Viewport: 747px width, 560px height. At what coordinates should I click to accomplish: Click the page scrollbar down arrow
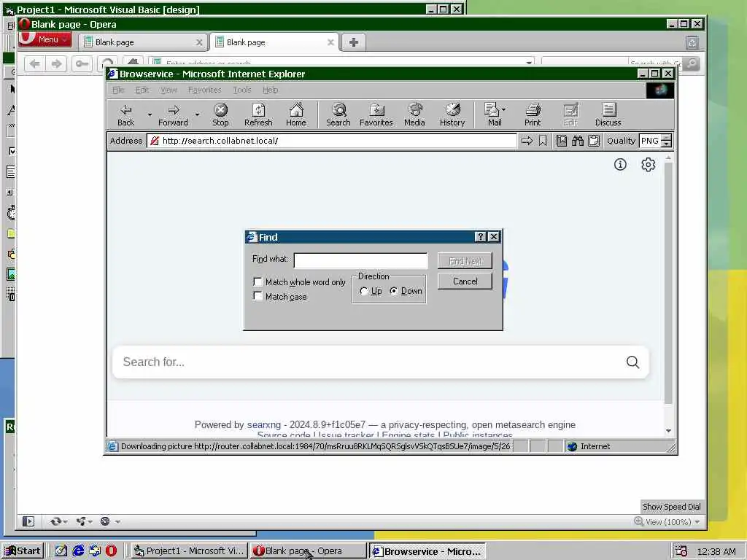[668, 431]
